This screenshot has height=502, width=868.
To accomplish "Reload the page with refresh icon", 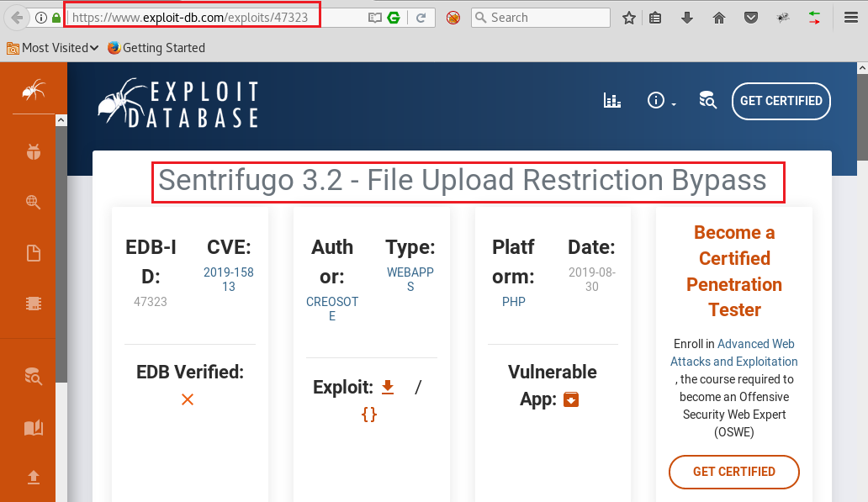I will tap(421, 18).
